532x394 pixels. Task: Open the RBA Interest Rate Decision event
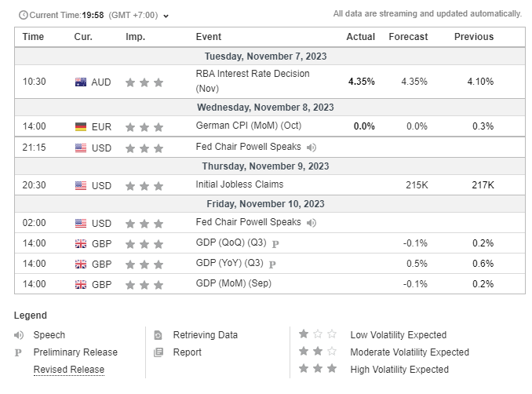(x=253, y=81)
